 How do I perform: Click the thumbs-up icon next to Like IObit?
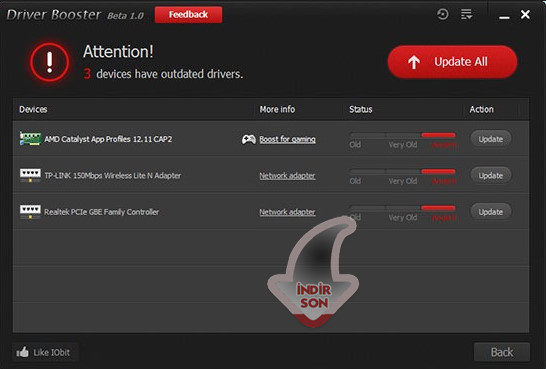tap(23, 352)
